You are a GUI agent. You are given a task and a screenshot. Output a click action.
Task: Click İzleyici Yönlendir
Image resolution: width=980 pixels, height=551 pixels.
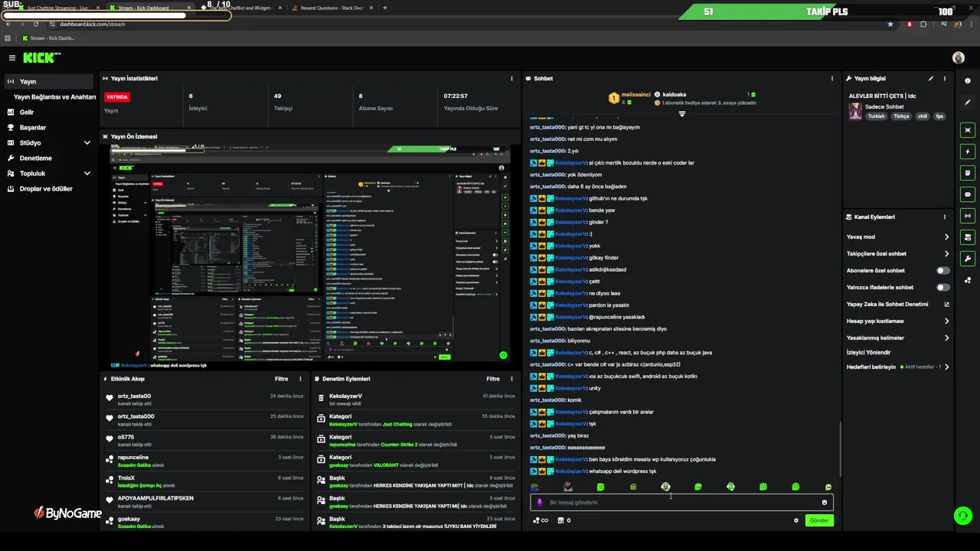(869, 352)
